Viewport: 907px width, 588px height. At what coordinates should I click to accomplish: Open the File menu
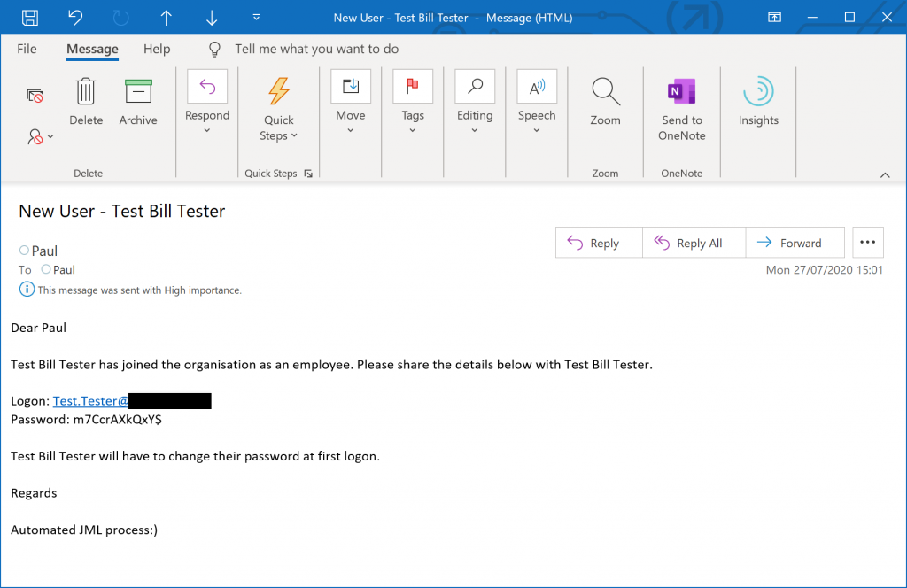pyautogui.click(x=27, y=49)
